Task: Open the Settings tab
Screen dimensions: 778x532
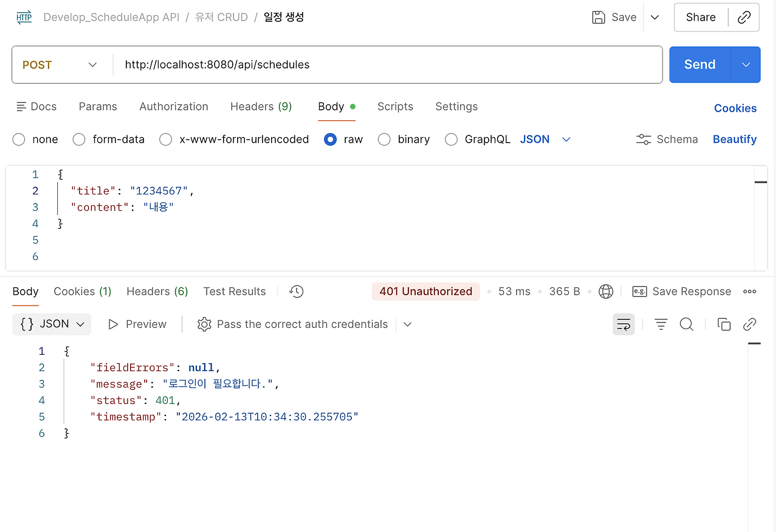Action: tap(456, 106)
